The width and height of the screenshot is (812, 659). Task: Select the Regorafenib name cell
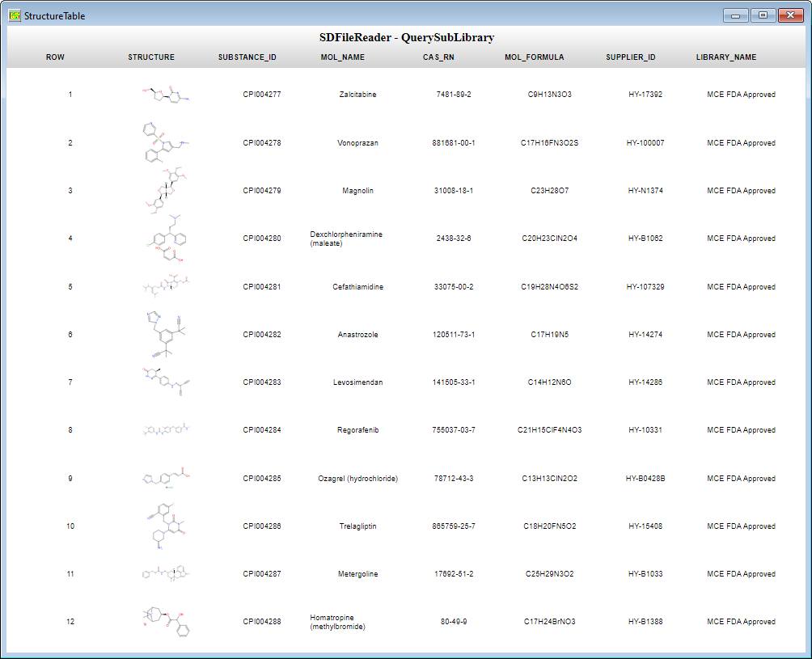click(x=357, y=430)
